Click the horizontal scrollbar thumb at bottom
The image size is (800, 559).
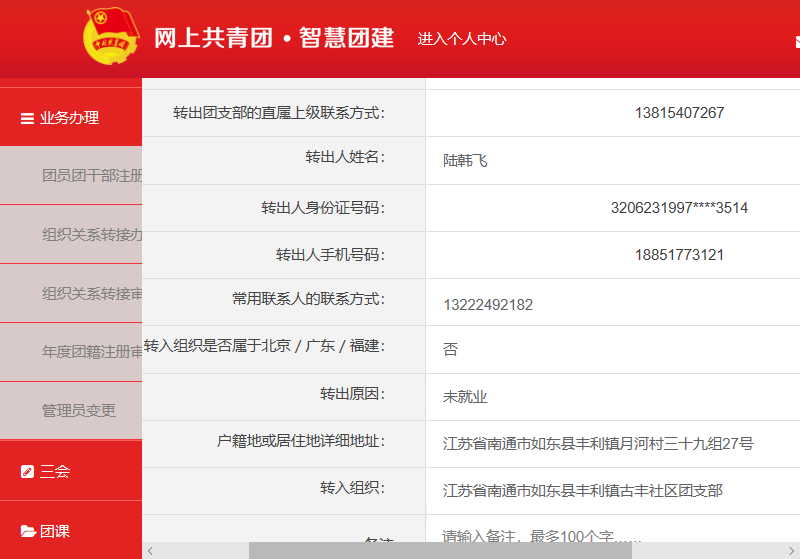440,551
